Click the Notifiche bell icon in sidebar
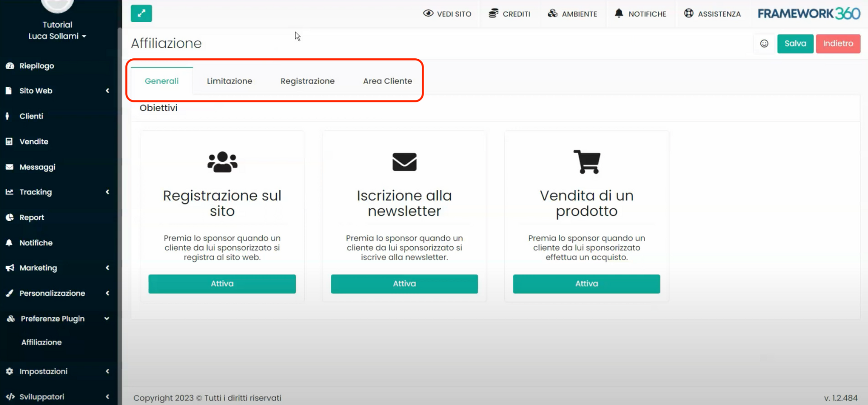868x405 pixels. (9, 243)
